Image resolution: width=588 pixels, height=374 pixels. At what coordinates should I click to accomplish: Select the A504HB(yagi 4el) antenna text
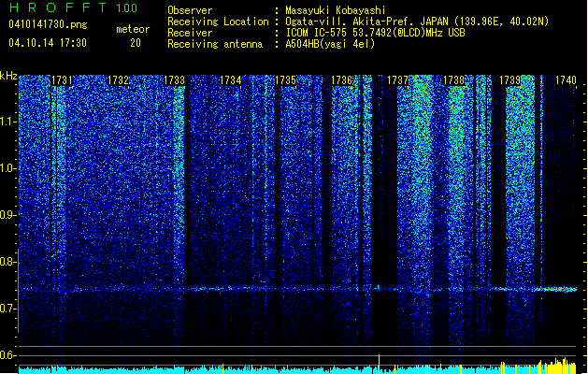pyautogui.click(x=330, y=44)
